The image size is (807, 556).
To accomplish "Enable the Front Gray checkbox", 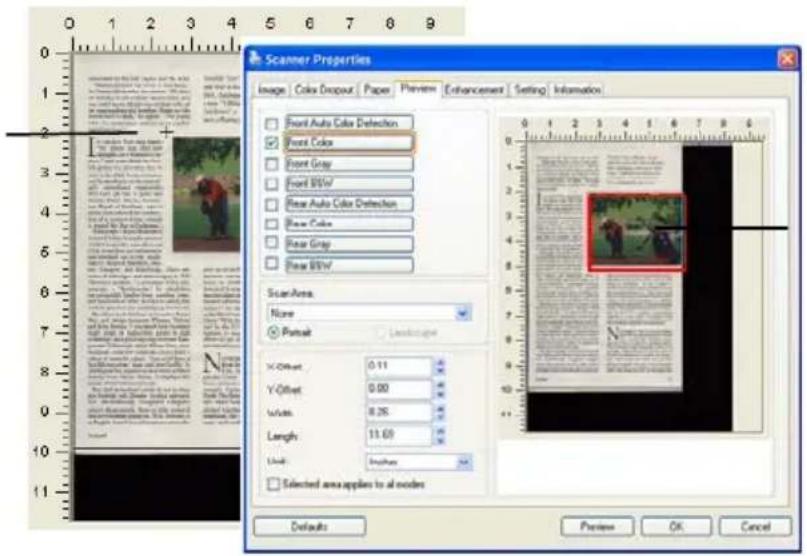I will (x=271, y=164).
